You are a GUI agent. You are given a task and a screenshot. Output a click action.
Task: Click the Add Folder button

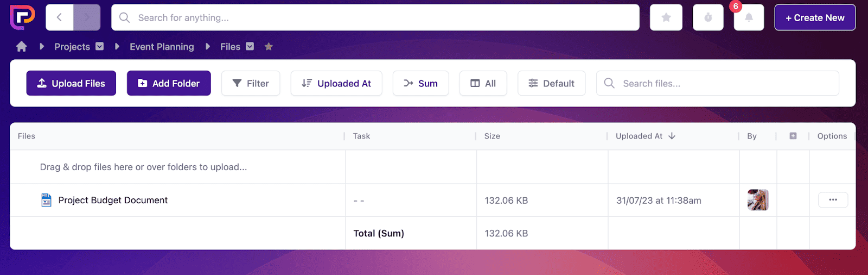point(169,83)
